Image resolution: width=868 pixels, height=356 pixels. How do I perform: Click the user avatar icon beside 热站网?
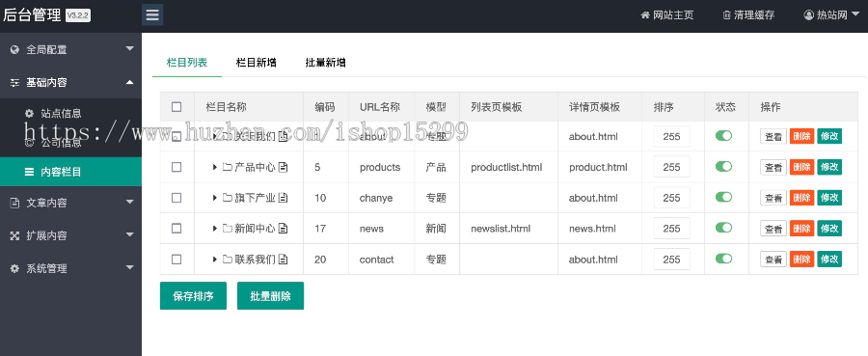coord(809,14)
